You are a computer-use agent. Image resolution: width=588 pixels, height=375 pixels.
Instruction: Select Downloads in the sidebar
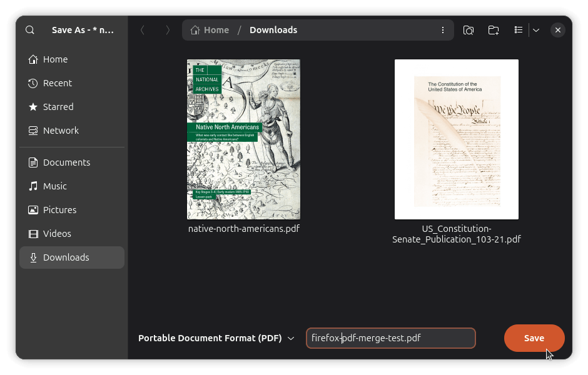pyautogui.click(x=72, y=257)
